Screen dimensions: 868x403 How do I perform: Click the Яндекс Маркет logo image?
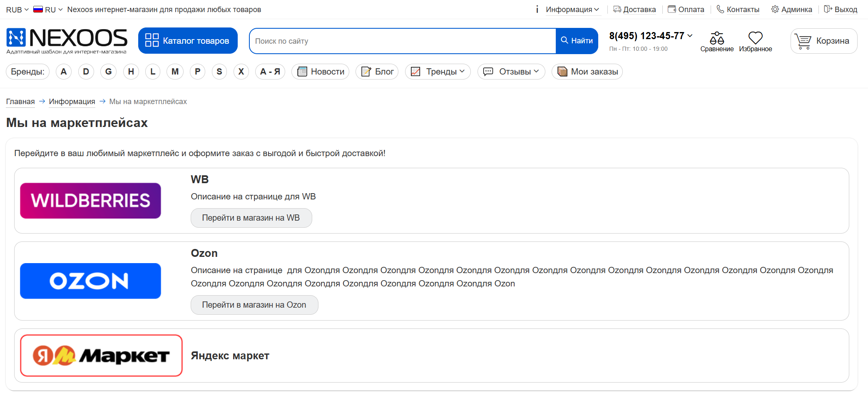pyautogui.click(x=101, y=356)
